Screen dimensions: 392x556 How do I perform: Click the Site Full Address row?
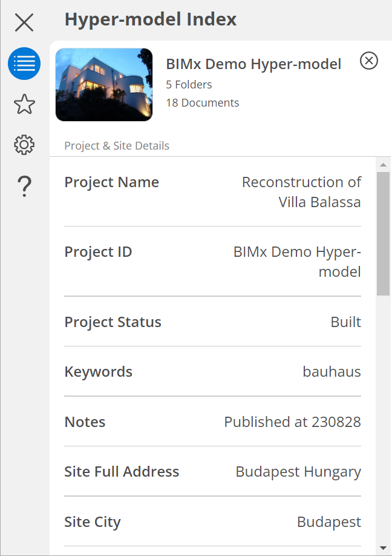(x=212, y=471)
